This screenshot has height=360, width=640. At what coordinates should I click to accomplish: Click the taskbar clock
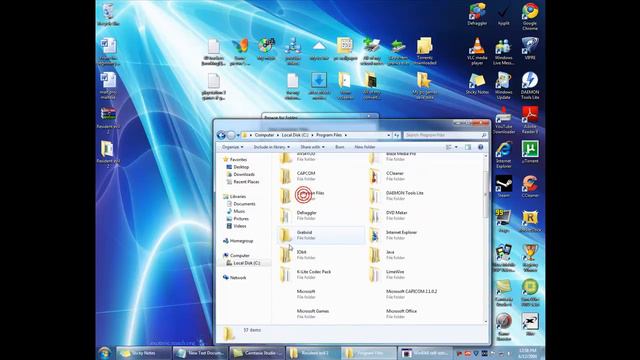(528, 353)
